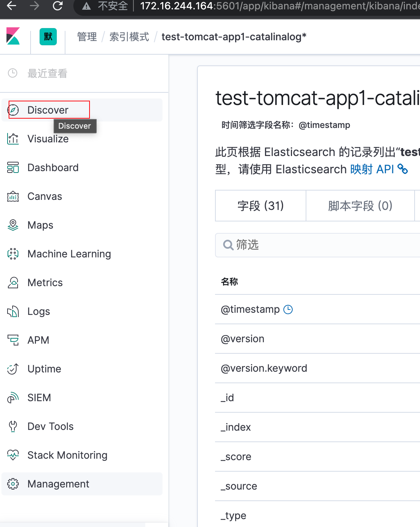The width and height of the screenshot is (420, 527).
Task: Click the _source field row
Action: (x=318, y=486)
